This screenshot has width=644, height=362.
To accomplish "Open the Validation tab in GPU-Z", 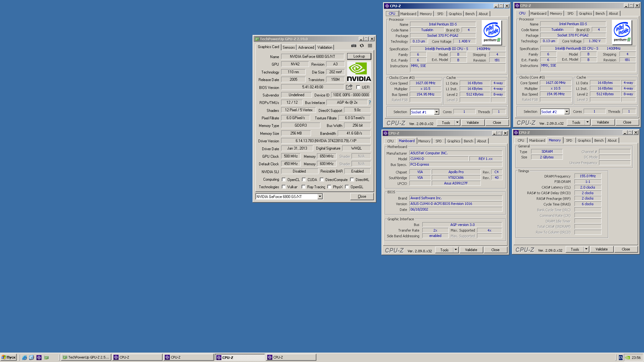I will point(325,47).
